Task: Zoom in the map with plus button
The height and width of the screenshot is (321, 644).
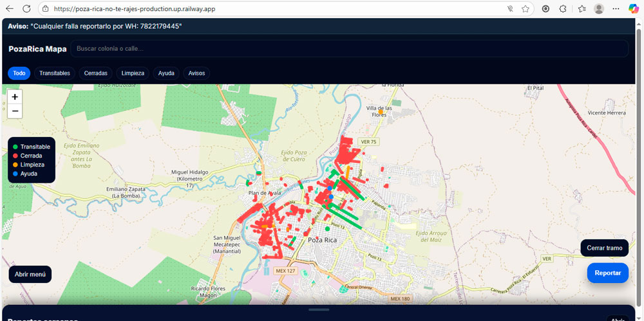Action: click(15, 97)
